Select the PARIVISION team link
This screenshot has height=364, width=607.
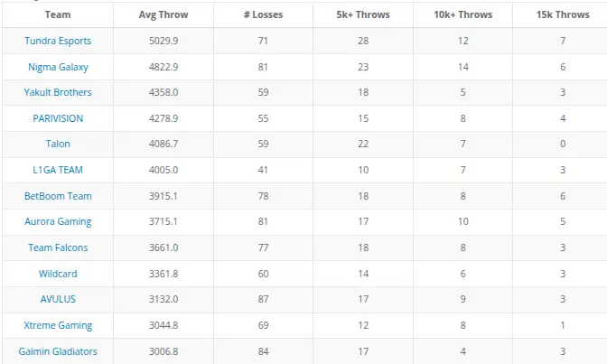point(58,118)
